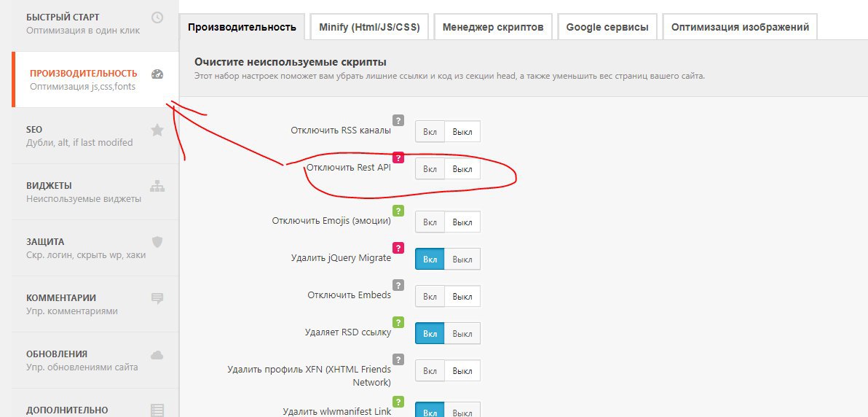Open grey help hint for Отключить Embeds
The width and height of the screenshot is (868, 417).
point(398,285)
